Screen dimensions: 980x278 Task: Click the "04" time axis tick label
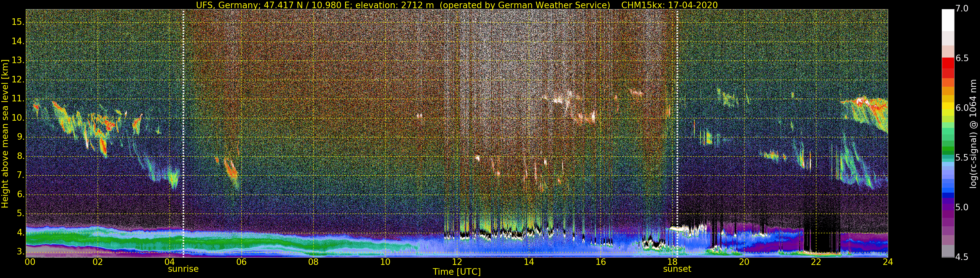tap(170, 262)
